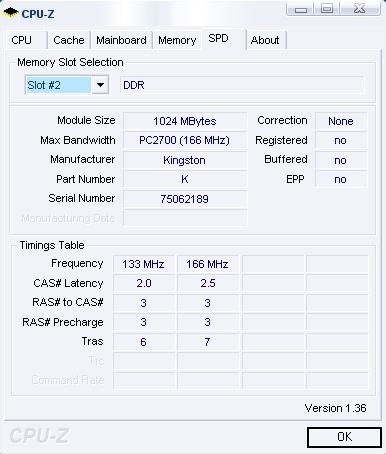Click the Slot #2 combo box field
This screenshot has height=454, width=386.
coord(67,85)
